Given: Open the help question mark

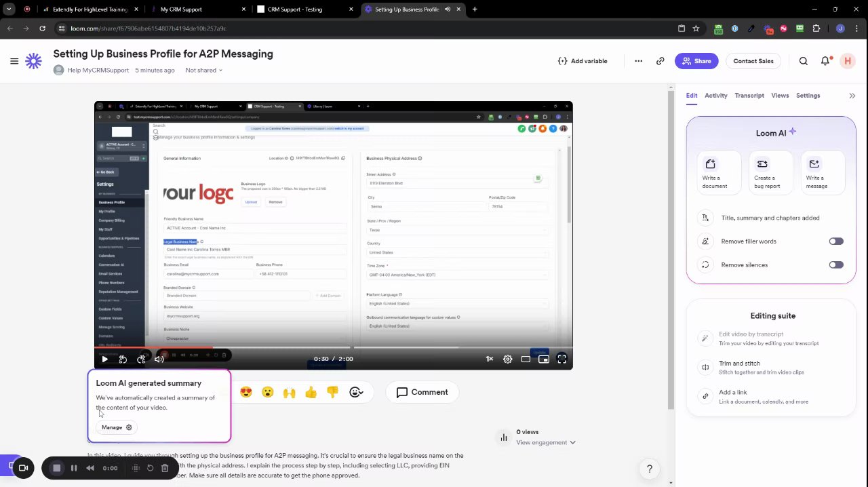Looking at the screenshot, I should point(650,469).
